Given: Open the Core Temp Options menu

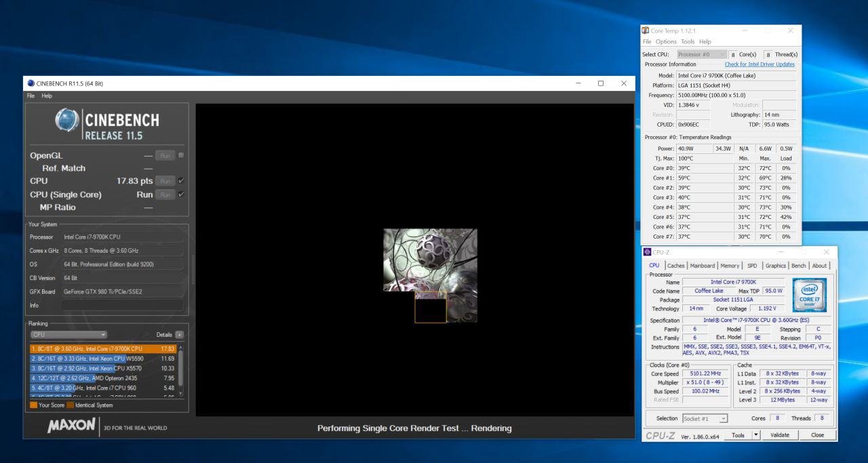Looking at the screenshot, I should 667,42.
